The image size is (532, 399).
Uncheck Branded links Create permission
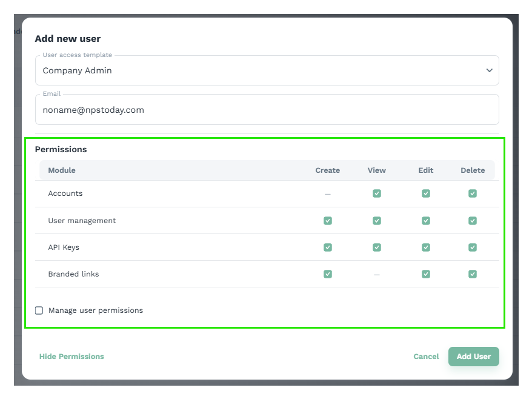tap(328, 274)
